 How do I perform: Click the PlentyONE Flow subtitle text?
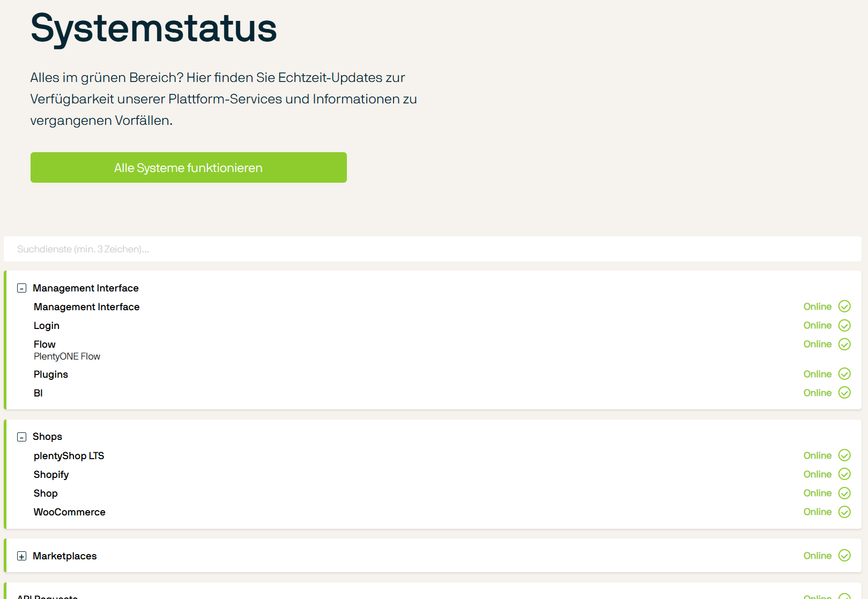pos(67,356)
